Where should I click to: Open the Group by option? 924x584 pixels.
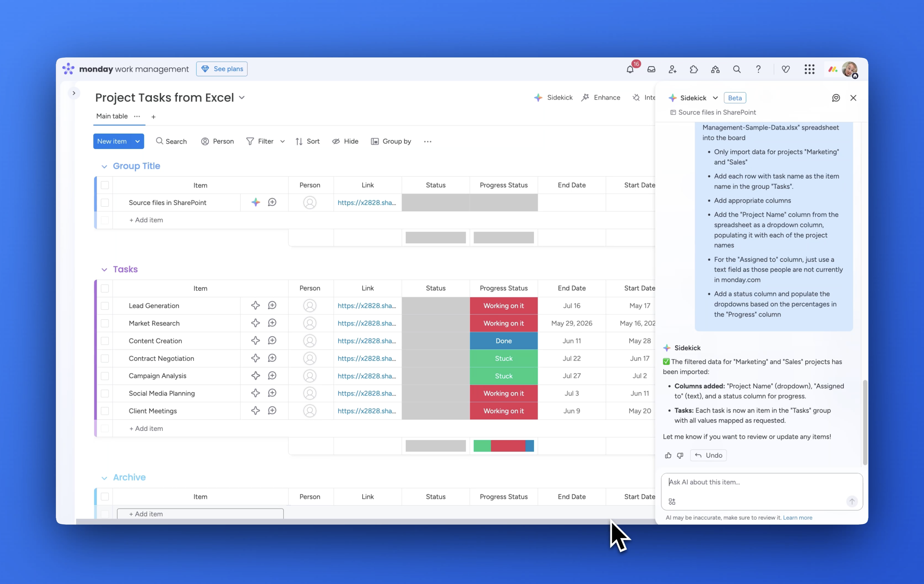tap(391, 141)
